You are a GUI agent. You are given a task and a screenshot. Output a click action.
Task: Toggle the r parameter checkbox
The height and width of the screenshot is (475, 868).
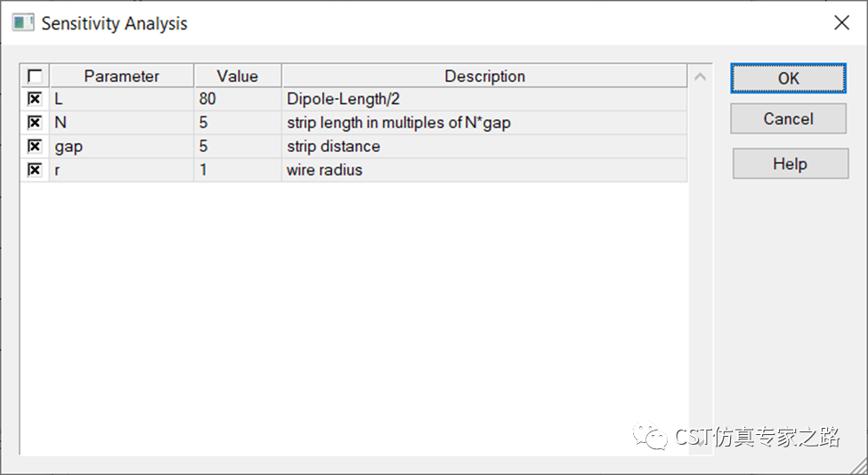35,170
